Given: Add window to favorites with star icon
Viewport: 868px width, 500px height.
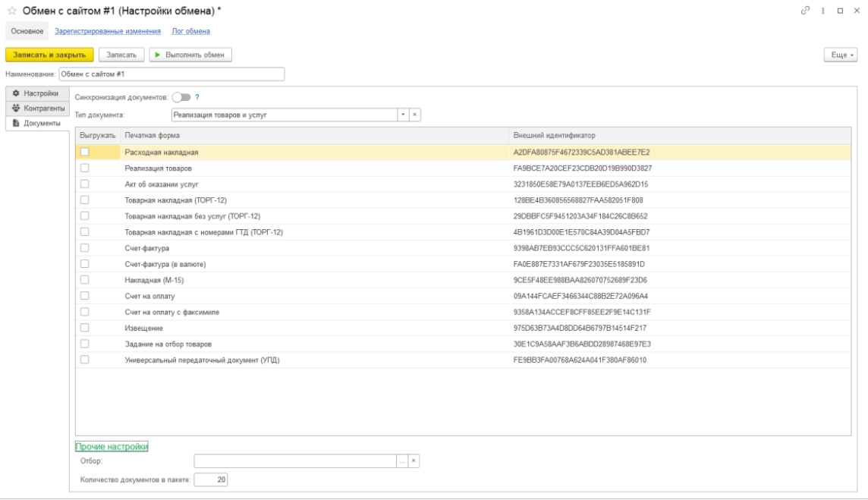Looking at the screenshot, I should pyautogui.click(x=11, y=11).
